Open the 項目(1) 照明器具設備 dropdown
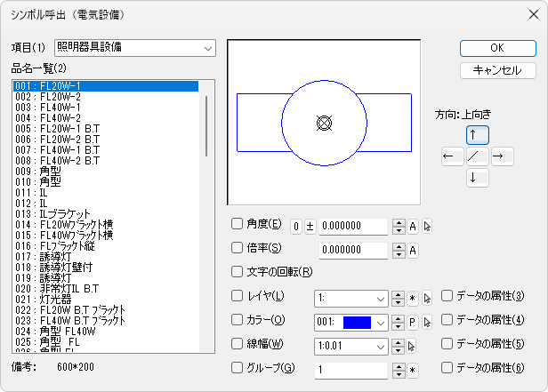This screenshot has width=548, height=392. (x=135, y=47)
